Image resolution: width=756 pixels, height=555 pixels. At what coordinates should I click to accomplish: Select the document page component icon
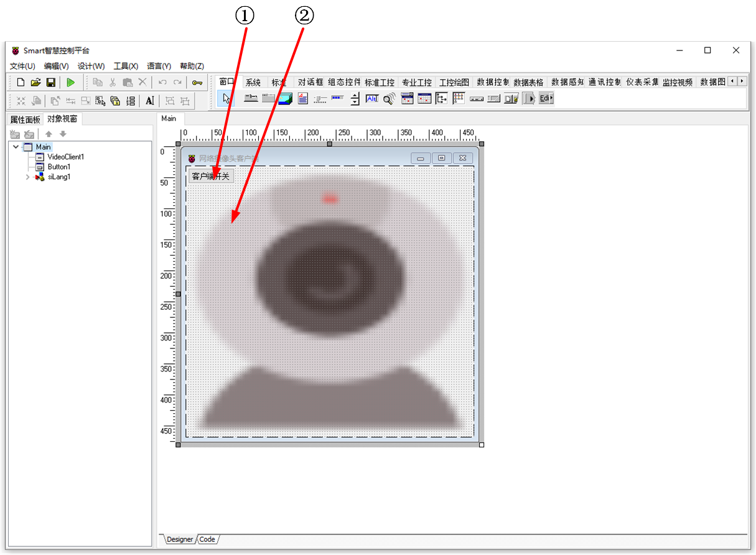(x=303, y=98)
